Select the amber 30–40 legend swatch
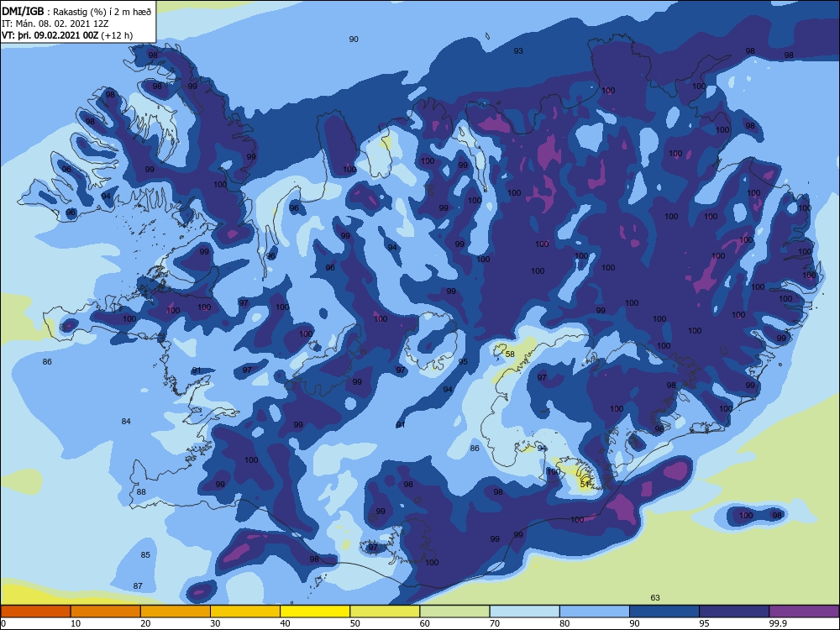 click(245, 612)
